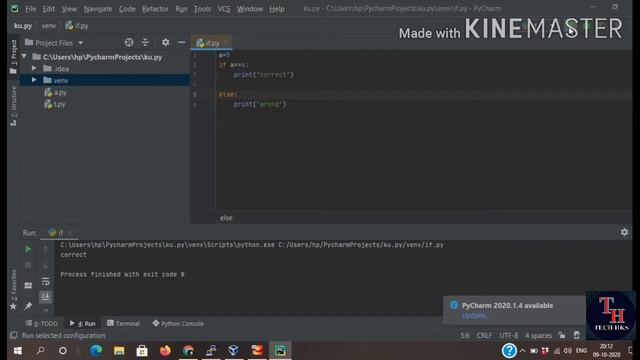Toggle the pin tab icon
The width and height of the screenshot is (640, 360).
[28, 306]
